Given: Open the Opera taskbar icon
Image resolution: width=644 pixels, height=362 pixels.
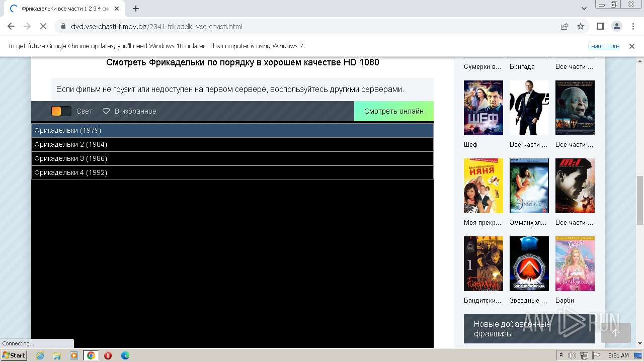Looking at the screenshot, I should tap(108, 355).
